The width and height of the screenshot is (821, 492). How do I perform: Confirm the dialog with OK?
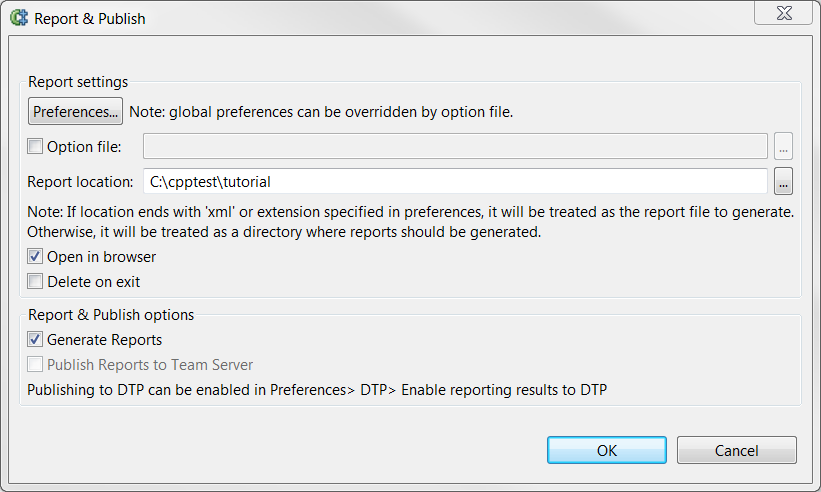(607, 450)
